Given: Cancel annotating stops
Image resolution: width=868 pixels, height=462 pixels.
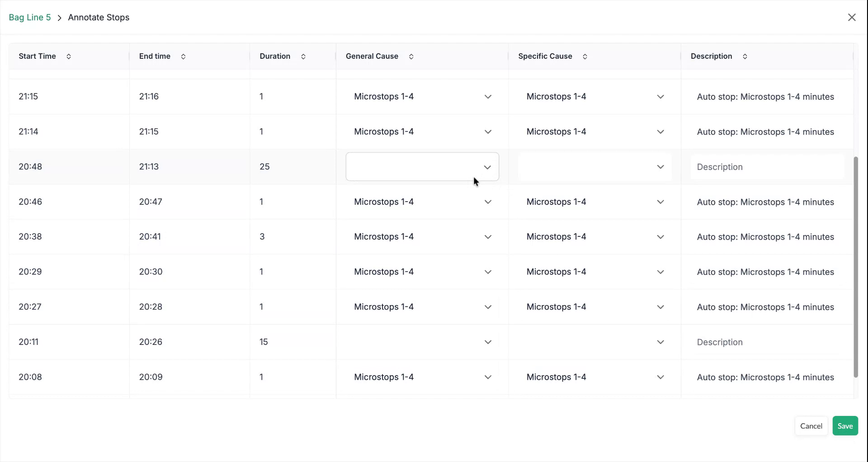Looking at the screenshot, I should (811, 426).
